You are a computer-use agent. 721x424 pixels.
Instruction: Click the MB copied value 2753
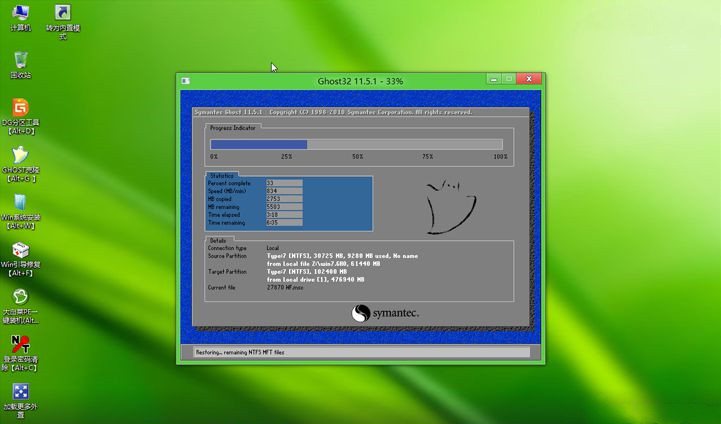(284, 199)
